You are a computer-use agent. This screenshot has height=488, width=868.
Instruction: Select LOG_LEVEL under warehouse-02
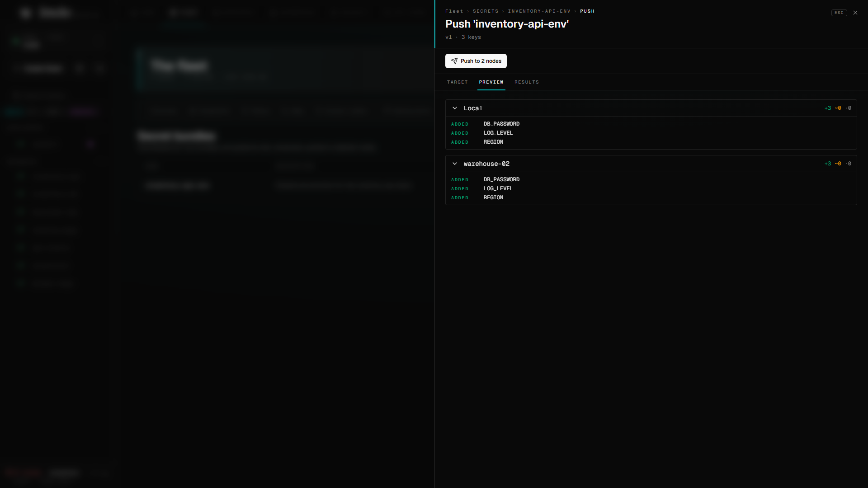498,188
